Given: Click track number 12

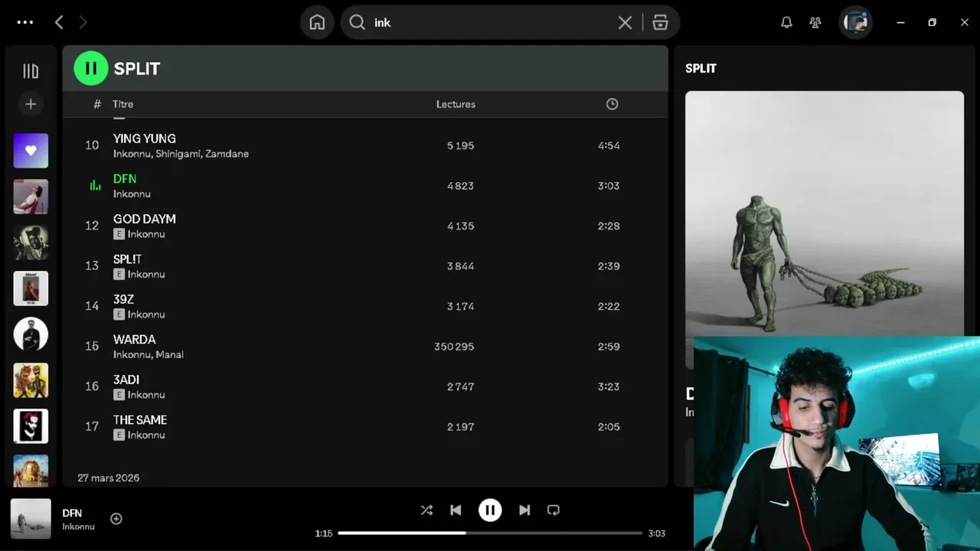Looking at the screenshot, I should [x=92, y=226].
